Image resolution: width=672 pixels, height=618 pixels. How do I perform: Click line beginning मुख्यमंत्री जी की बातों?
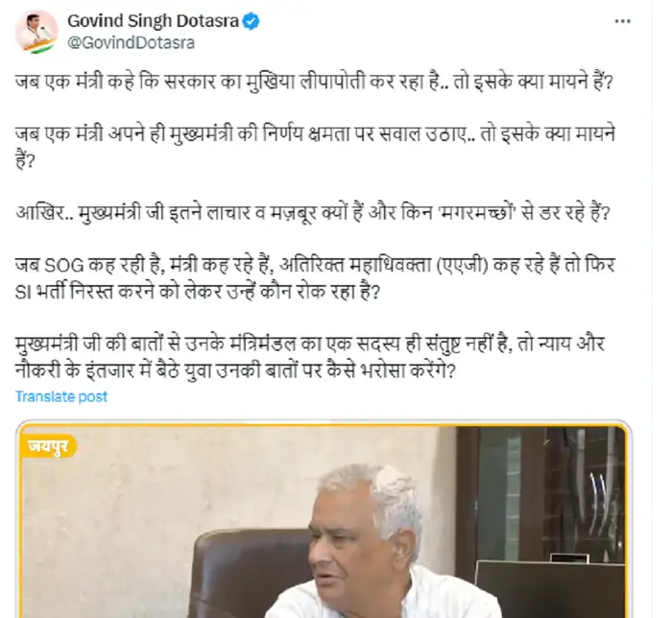coord(310,344)
